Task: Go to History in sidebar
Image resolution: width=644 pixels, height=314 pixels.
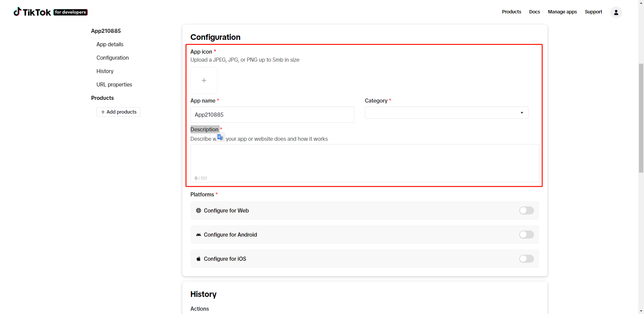Action: [105, 71]
